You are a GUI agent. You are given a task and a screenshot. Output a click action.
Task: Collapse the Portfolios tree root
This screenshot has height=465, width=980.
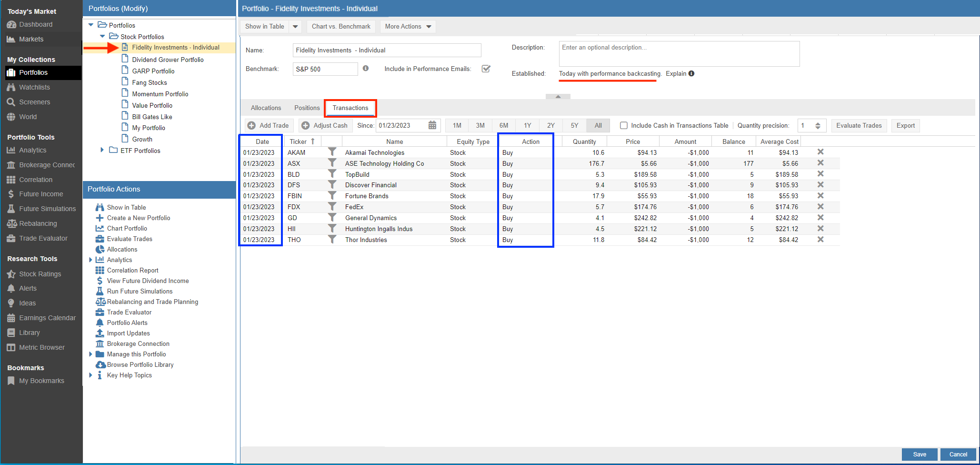(91, 25)
